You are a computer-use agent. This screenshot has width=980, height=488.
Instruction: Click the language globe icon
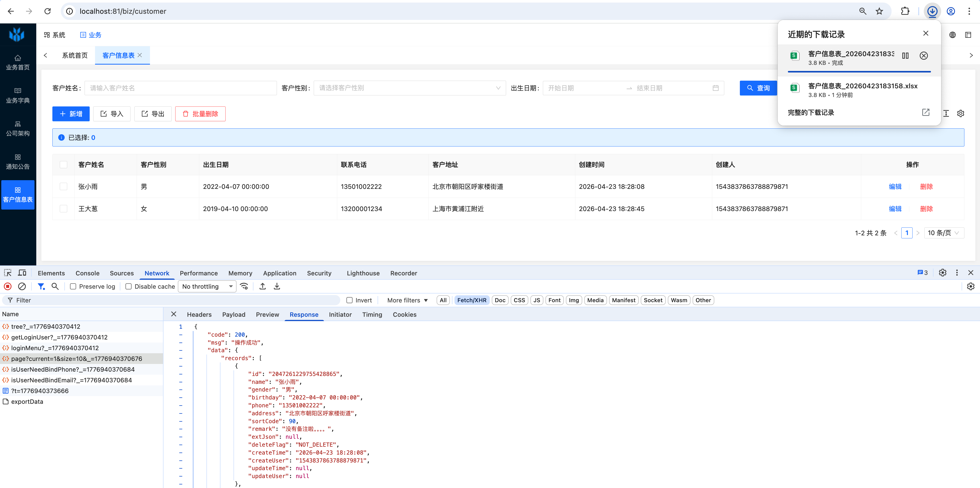[952, 35]
